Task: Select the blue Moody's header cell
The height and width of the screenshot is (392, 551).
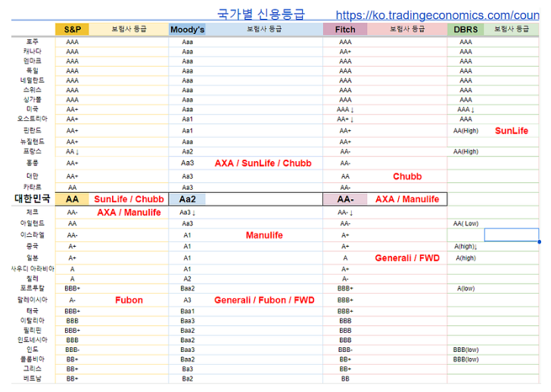Action: point(187,29)
